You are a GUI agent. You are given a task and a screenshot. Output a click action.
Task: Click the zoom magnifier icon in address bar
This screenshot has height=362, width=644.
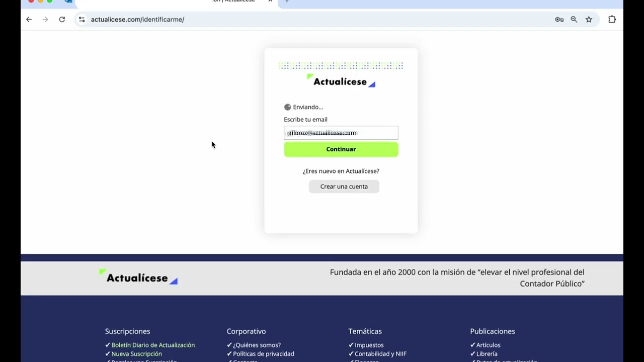[x=574, y=20]
